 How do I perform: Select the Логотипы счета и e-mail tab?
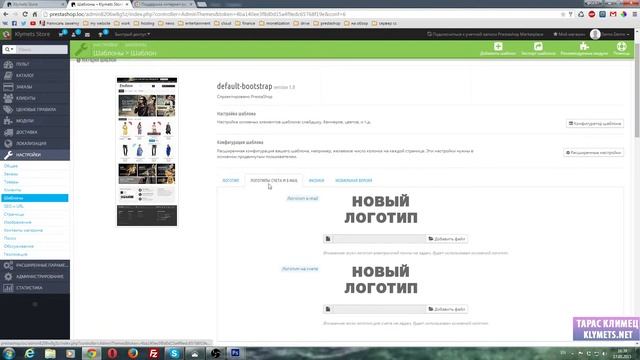click(274, 180)
